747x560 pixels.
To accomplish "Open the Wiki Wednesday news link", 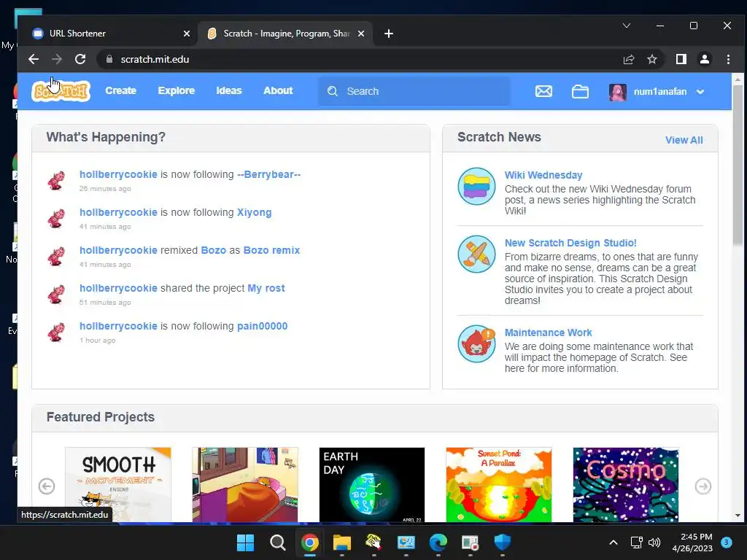I will point(543,175).
